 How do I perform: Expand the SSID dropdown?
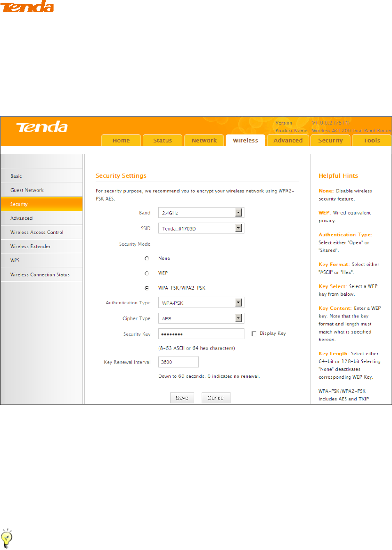201,228
